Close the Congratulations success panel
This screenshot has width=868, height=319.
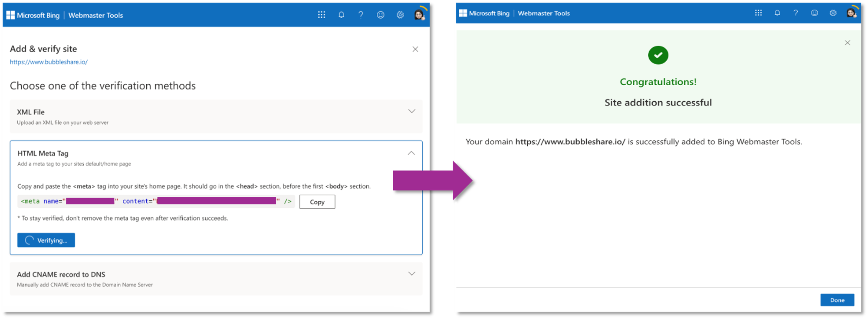847,43
